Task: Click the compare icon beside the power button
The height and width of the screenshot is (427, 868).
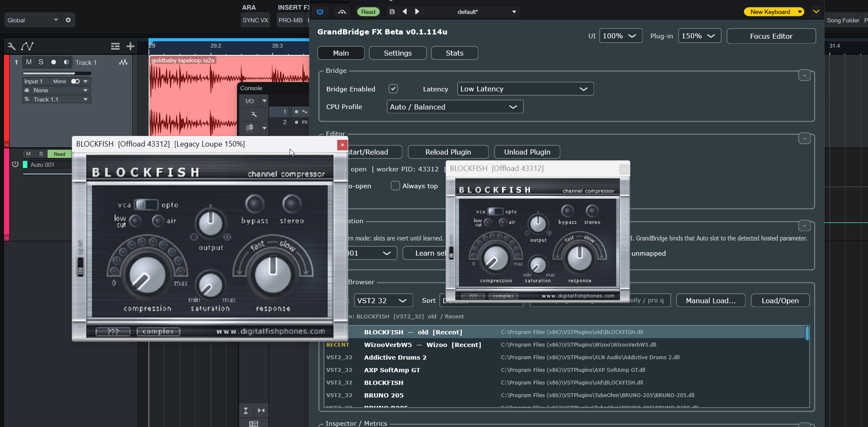Action: coord(342,12)
